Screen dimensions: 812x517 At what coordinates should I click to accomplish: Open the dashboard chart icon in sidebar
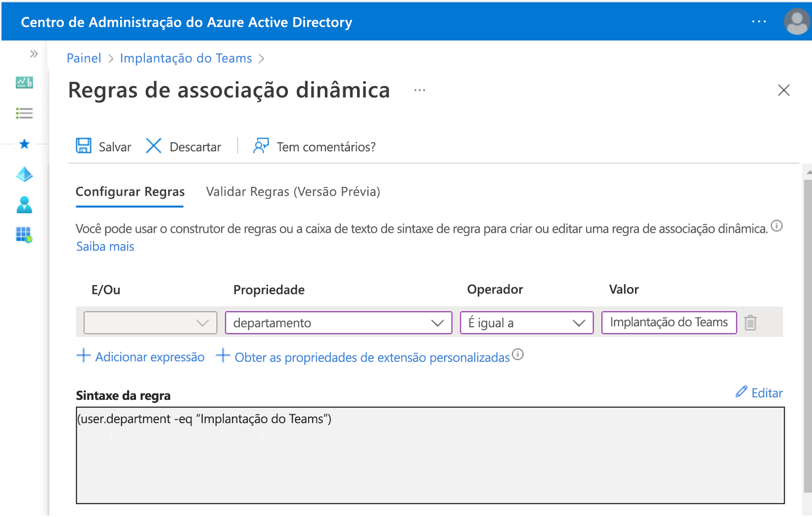click(24, 83)
